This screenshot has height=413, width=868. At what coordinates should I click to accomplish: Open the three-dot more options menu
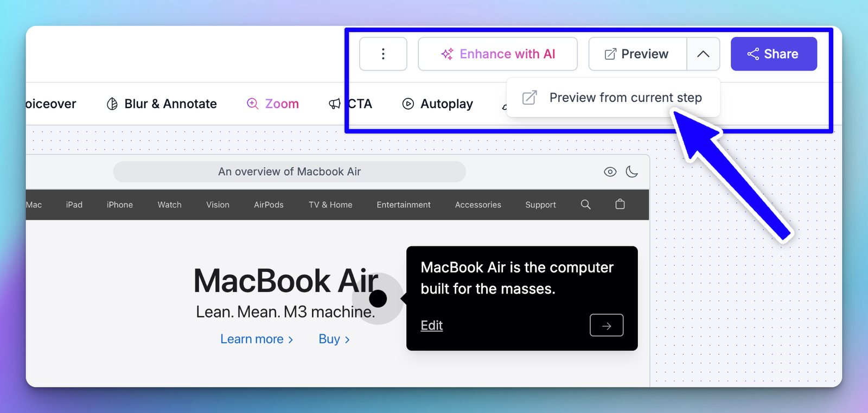tap(383, 54)
